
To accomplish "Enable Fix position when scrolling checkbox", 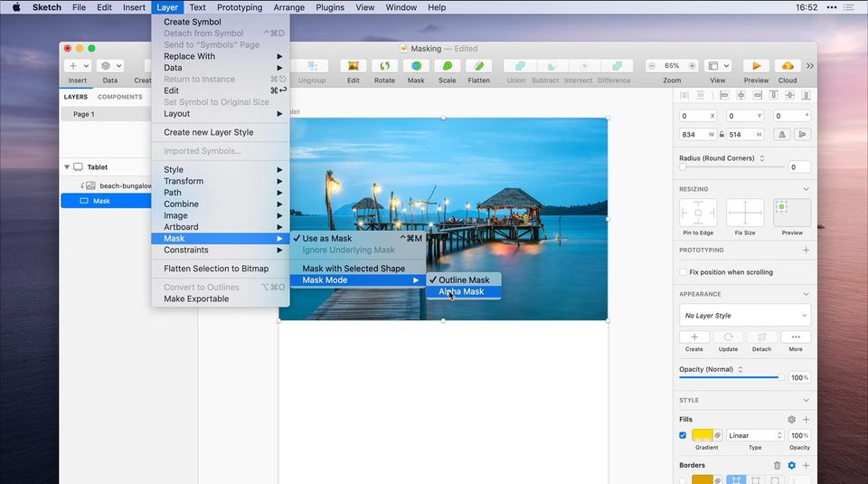I will pyautogui.click(x=683, y=272).
